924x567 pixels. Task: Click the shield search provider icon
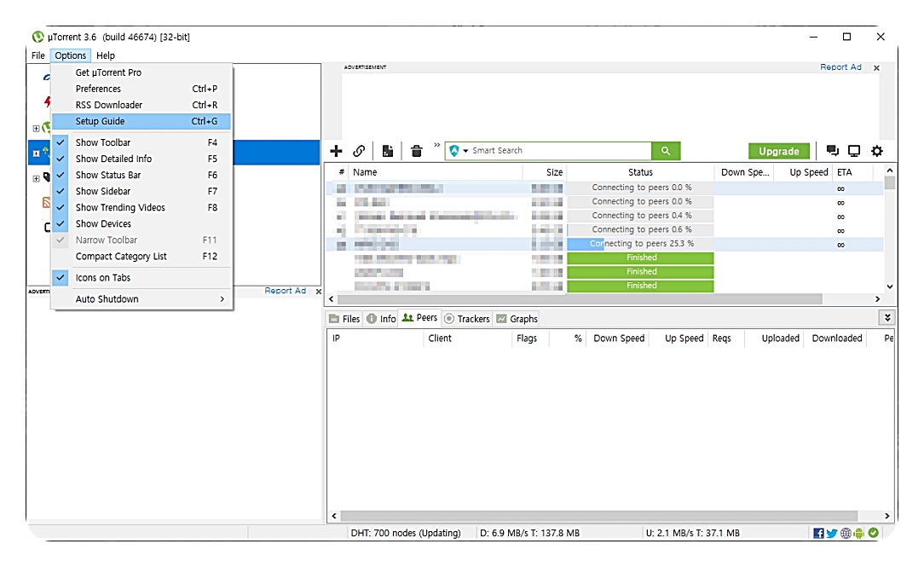tap(453, 151)
